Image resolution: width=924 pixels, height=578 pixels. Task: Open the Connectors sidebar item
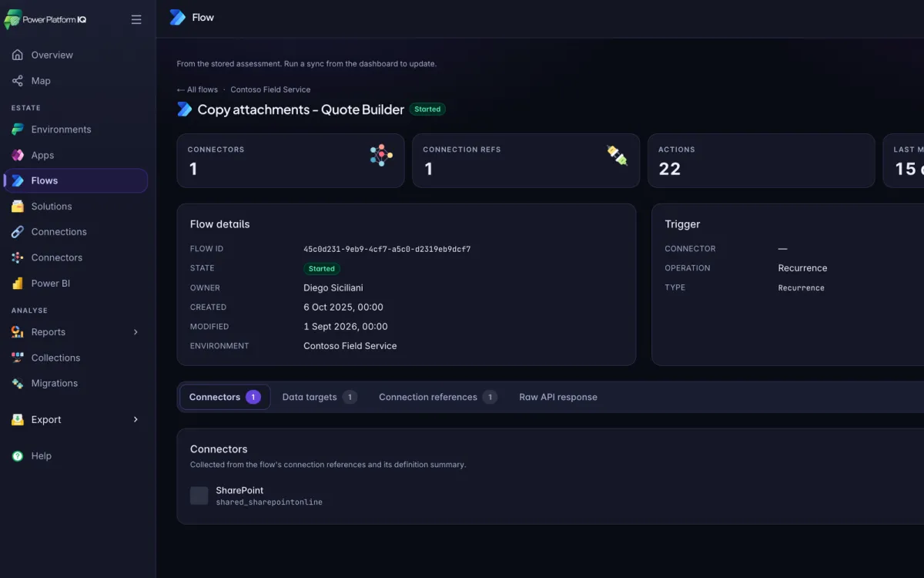coord(75,257)
